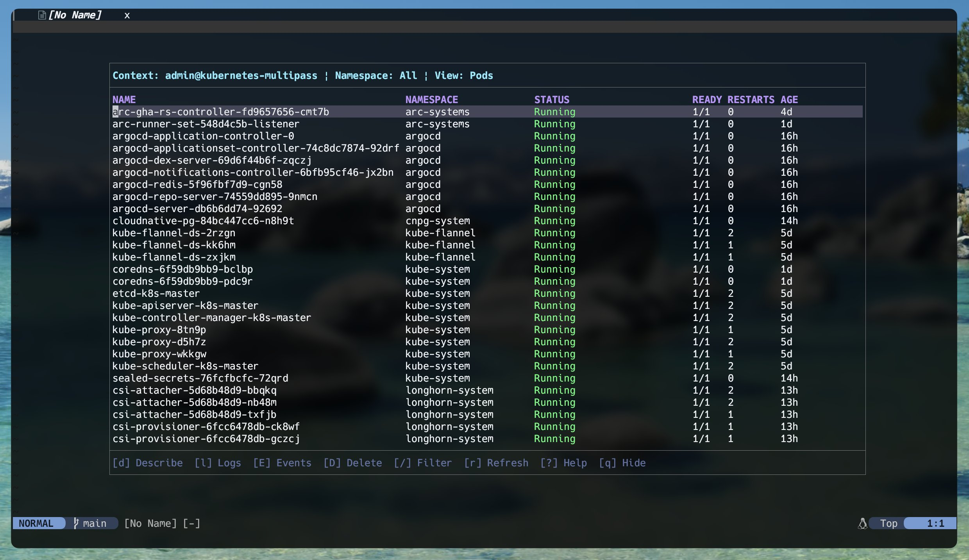969x560 pixels.
Task: Open Logs via the [l] Logs hint
Action: (218, 463)
